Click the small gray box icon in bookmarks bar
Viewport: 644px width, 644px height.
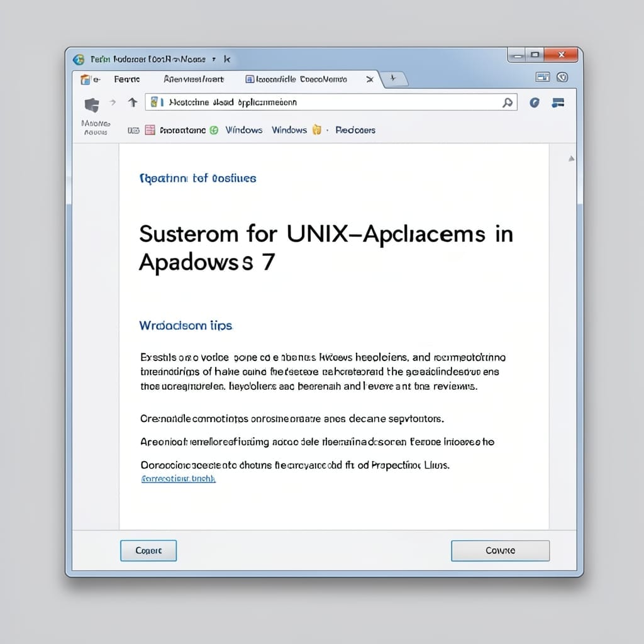tap(133, 131)
